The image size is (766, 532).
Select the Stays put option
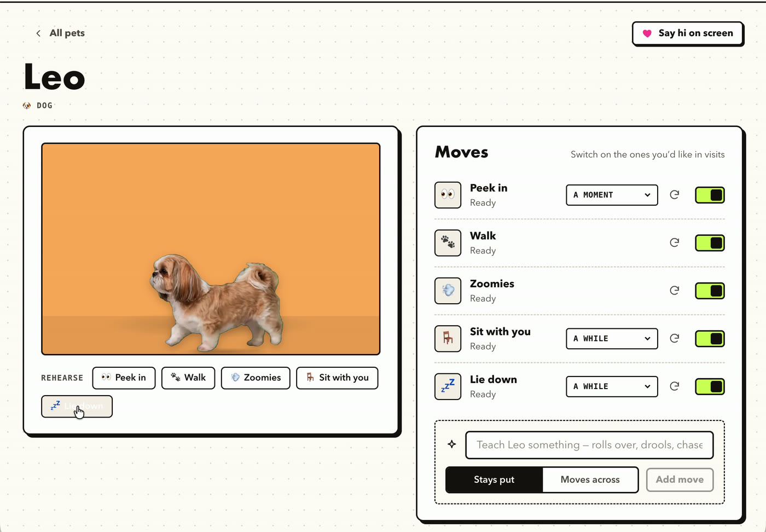point(494,480)
